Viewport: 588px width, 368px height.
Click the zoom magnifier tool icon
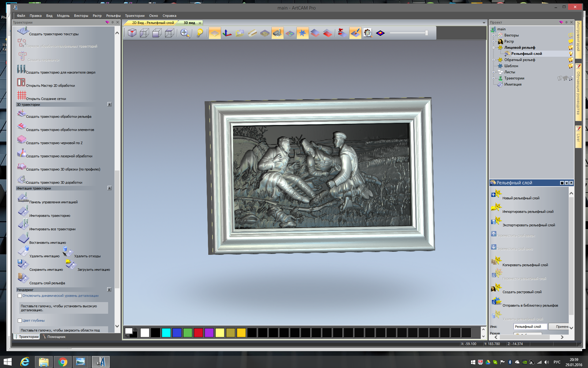coord(184,33)
